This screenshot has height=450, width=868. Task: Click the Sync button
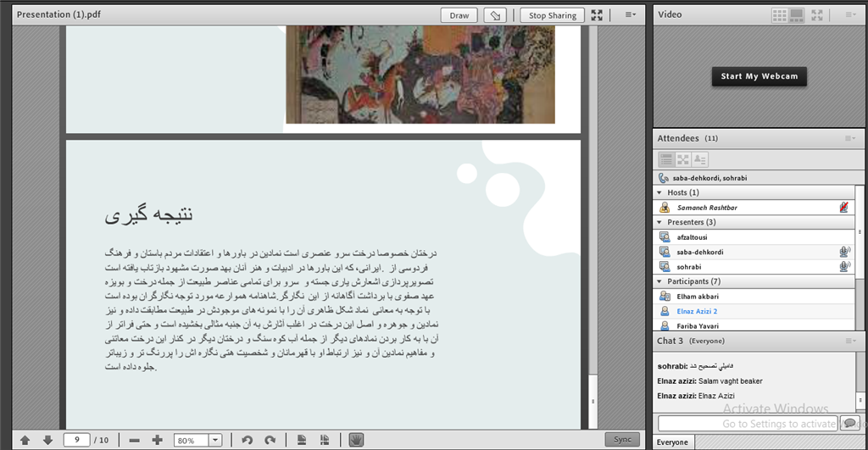tap(622, 440)
